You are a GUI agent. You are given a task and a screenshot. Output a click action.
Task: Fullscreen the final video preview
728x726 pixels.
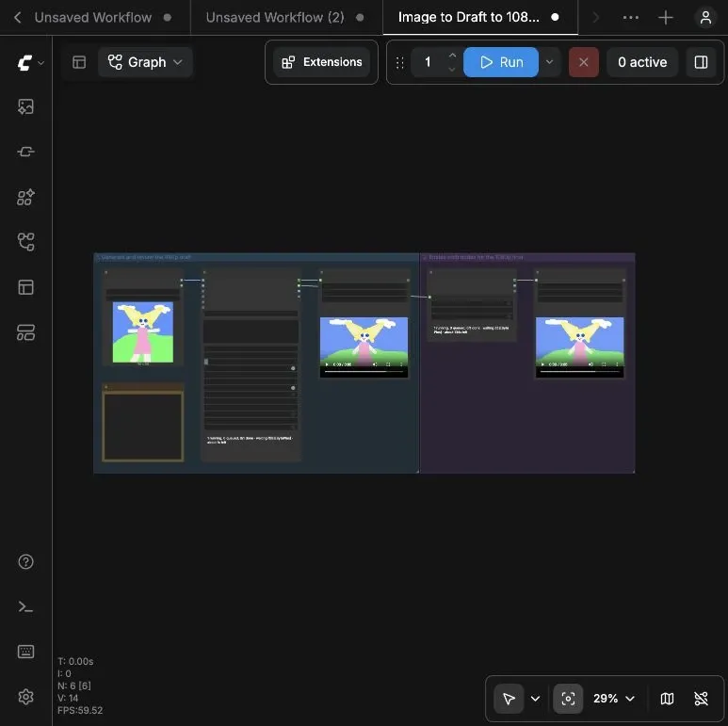click(604, 364)
